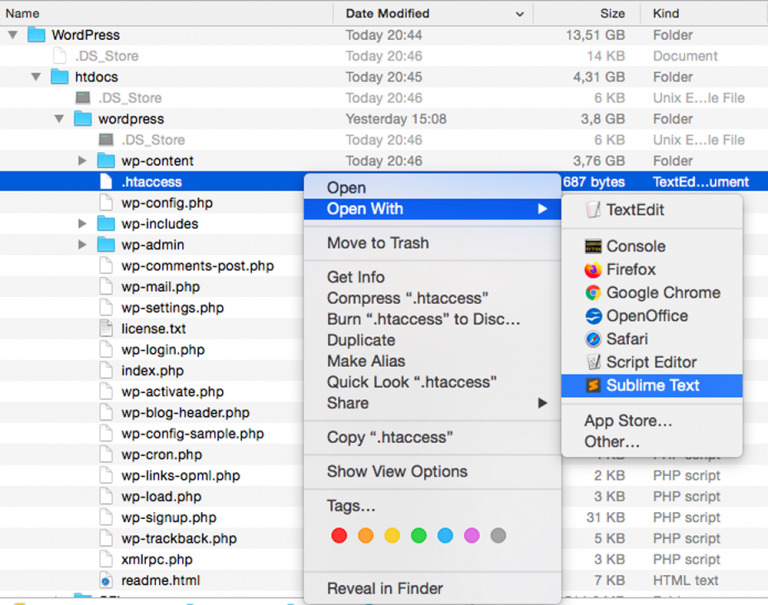
Task: Click the Console app icon
Action: pyautogui.click(x=593, y=246)
